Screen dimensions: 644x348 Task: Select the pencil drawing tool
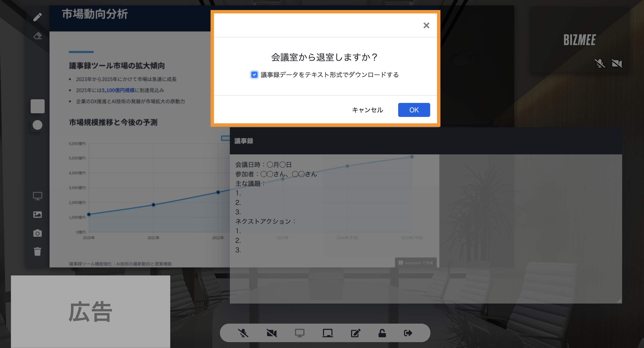[x=37, y=17]
